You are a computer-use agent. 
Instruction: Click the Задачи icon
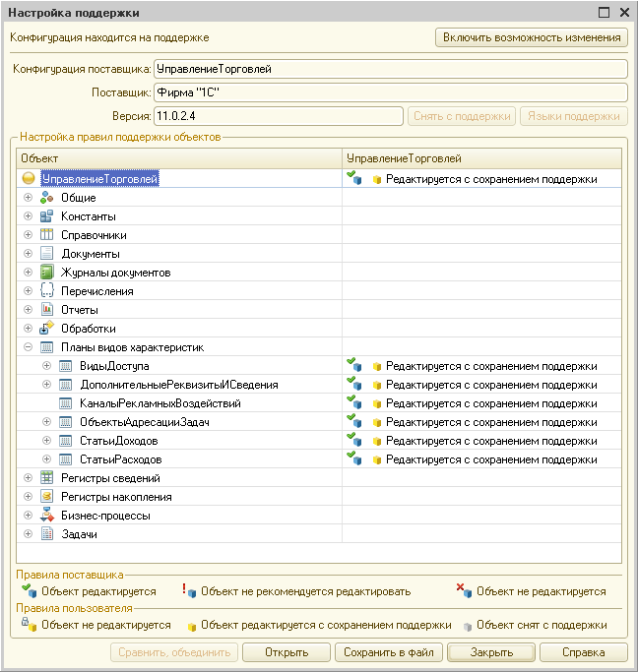46,534
